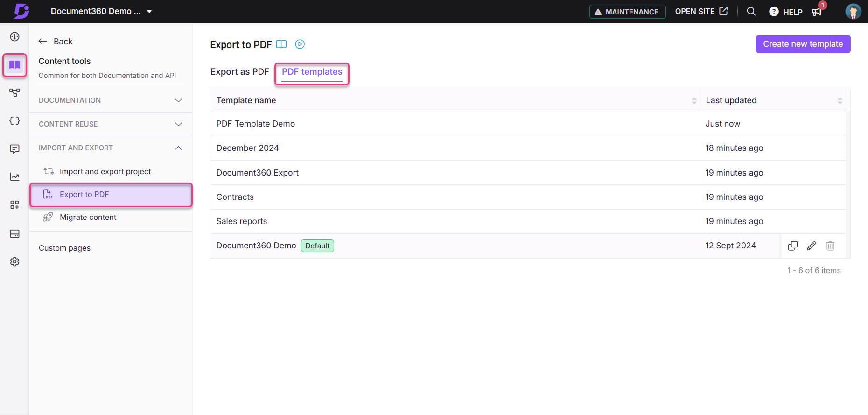The width and height of the screenshot is (868, 415).
Task: Click the Help label
Action: pyautogui.click(x=793, y=12)
